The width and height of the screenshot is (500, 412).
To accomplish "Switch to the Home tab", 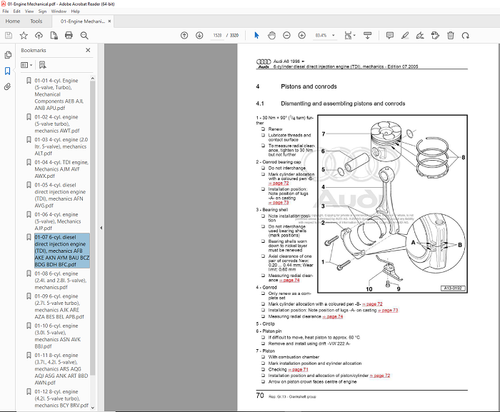I will [13, 21].
